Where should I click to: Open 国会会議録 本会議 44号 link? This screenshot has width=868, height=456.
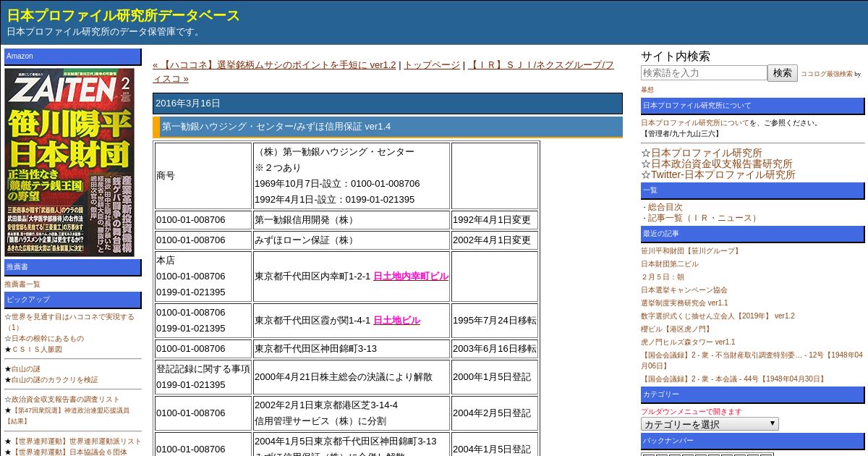733,379
